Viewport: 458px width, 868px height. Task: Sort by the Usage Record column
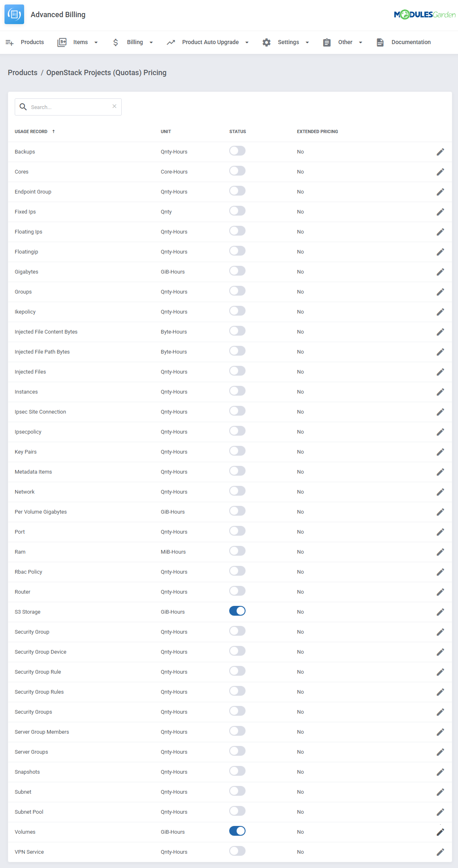(31, 131)
